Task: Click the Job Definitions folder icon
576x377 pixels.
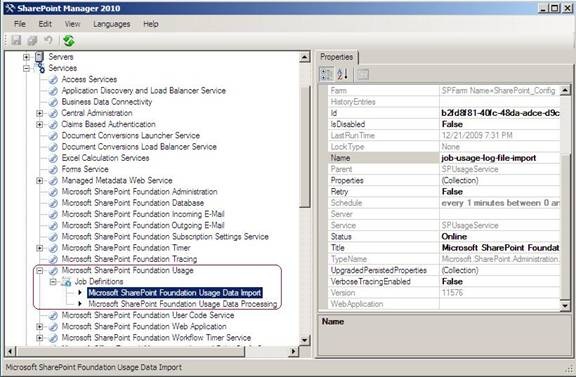Action: 66,281
